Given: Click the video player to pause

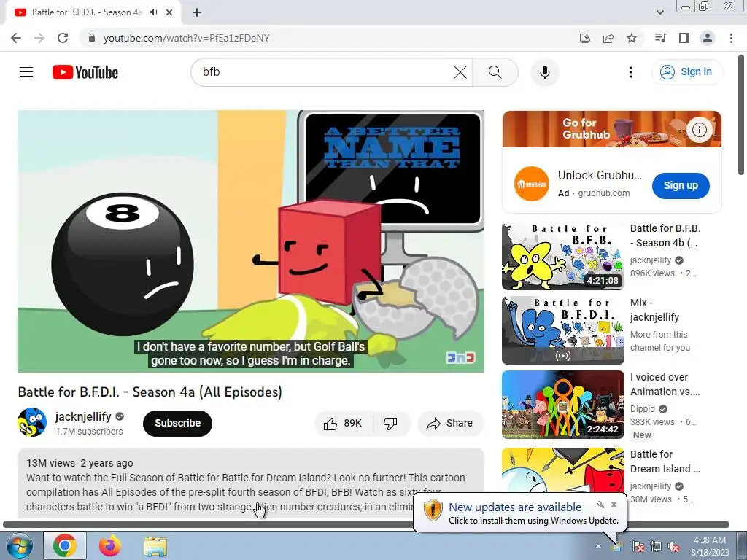Looking at the screenshot, I should point(251,241).
